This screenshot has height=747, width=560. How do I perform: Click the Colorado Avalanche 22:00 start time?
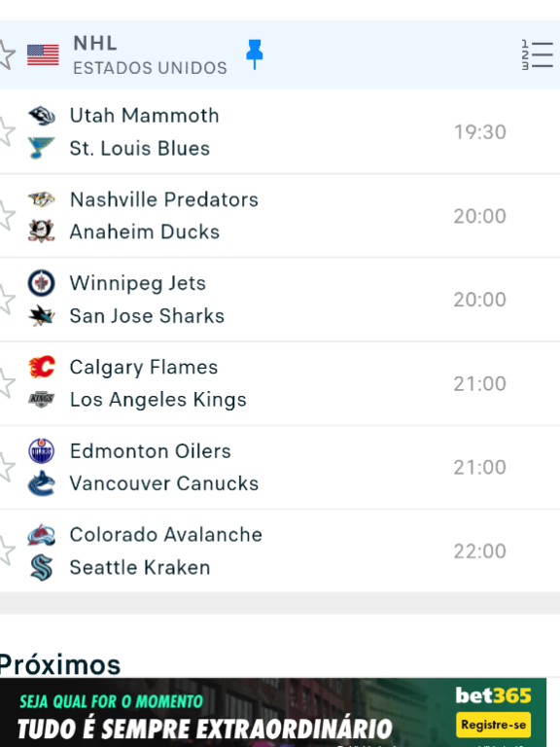point(479,551)
